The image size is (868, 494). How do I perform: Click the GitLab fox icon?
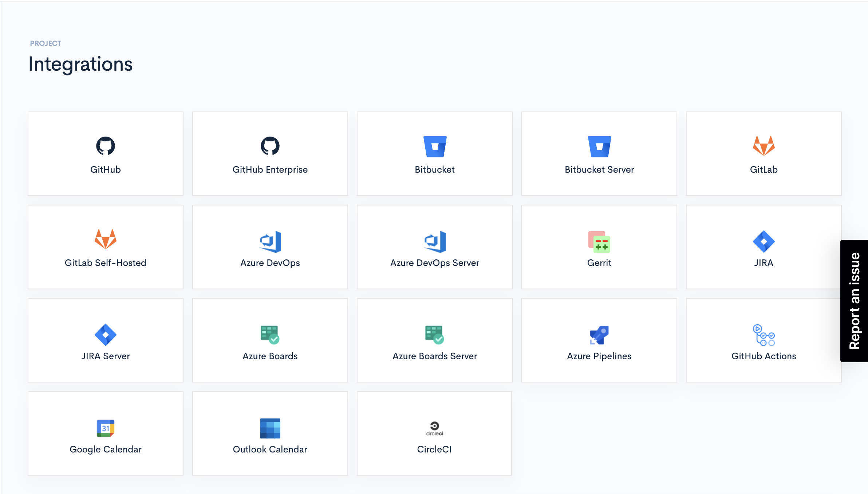tap(764, 146)
